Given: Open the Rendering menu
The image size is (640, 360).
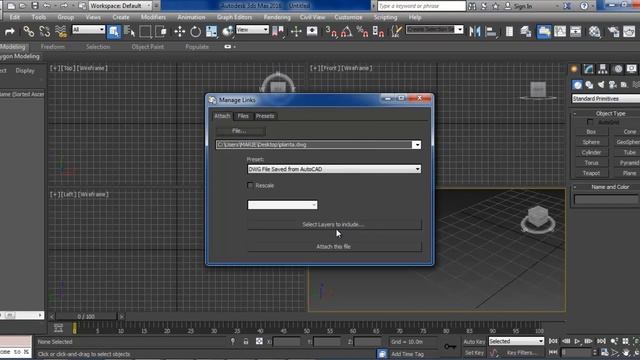Looking at the screenshot, I should click(277, 17).
